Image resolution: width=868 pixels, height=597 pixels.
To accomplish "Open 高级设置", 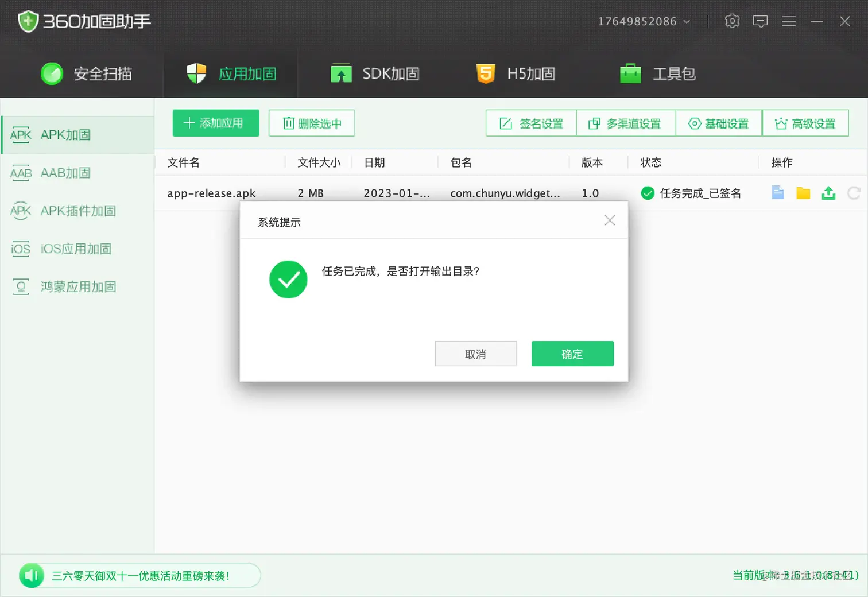I will [x=805, y=123].
